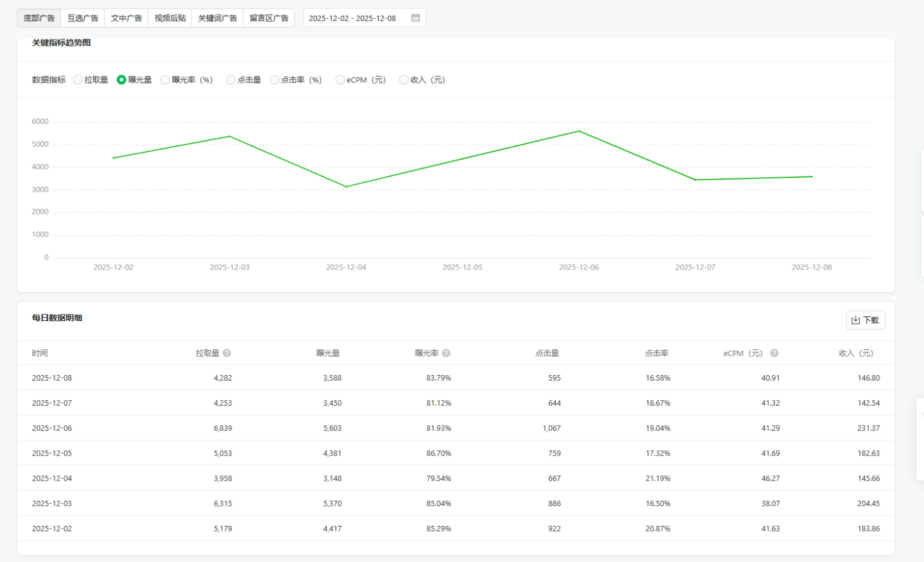Switch chart to eCPM (元) metric
This screenshot has height=562, width=924.
coord(340,80)
